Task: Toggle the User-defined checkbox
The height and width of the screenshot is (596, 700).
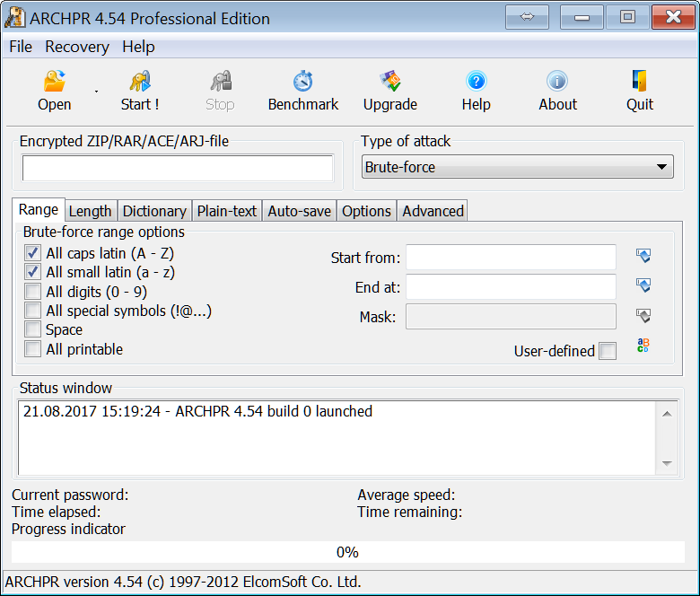Action: [x=608, y=351]
